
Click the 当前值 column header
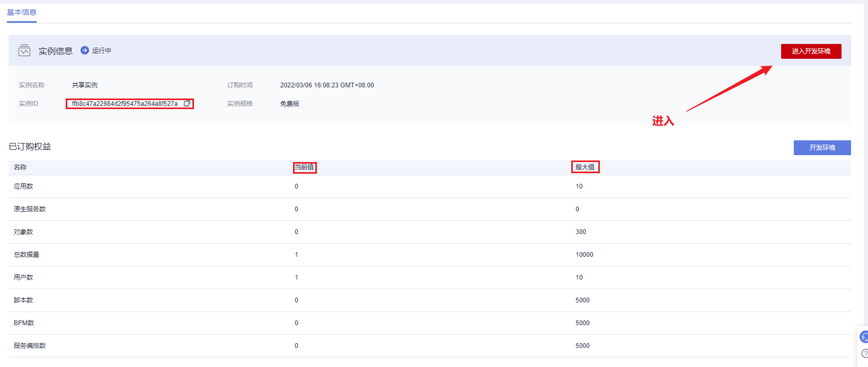click(304, 167)
